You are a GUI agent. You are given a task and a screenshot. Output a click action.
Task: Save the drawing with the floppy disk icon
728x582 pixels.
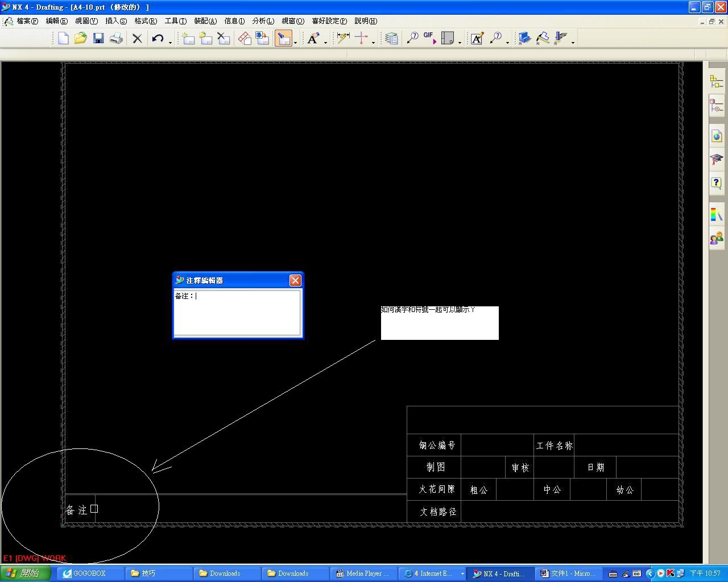98,38
